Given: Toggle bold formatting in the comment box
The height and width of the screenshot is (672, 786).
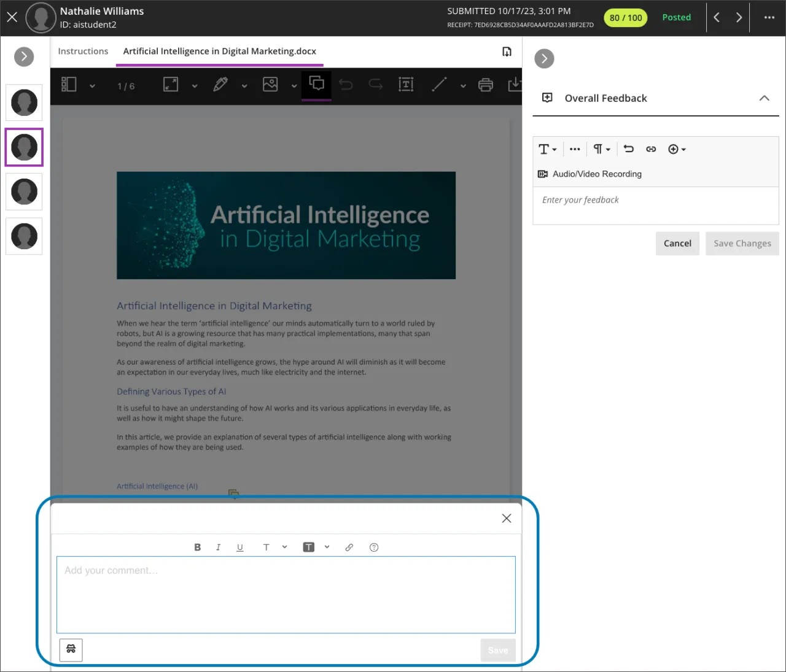Looking at the screenshot, I should click(x=197, y=547).
